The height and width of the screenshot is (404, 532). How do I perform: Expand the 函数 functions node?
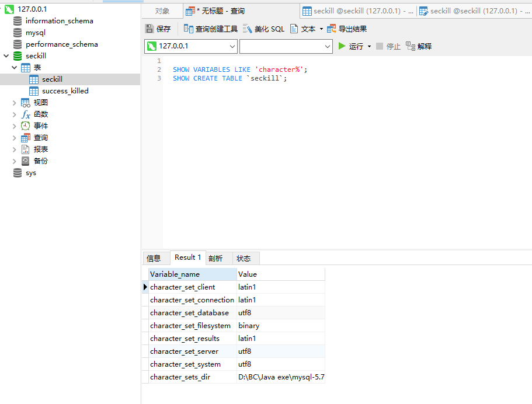(x=14, y=114)
